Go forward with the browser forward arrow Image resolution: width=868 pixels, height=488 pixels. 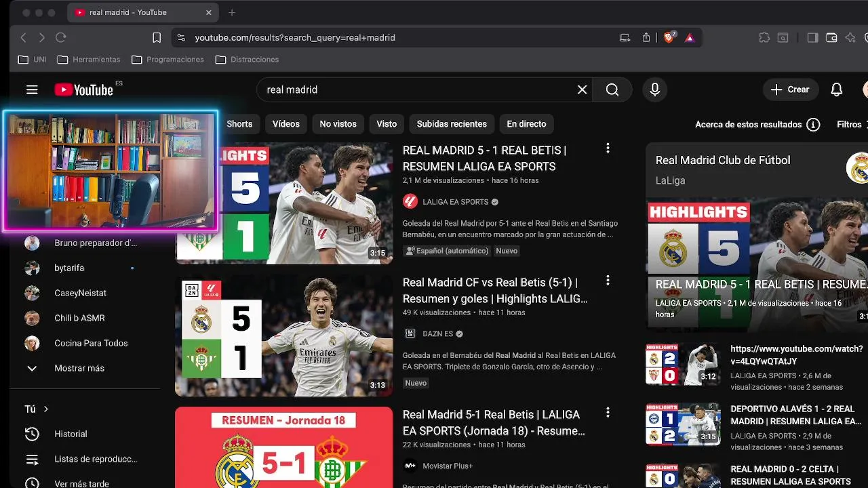coord(42,38)
